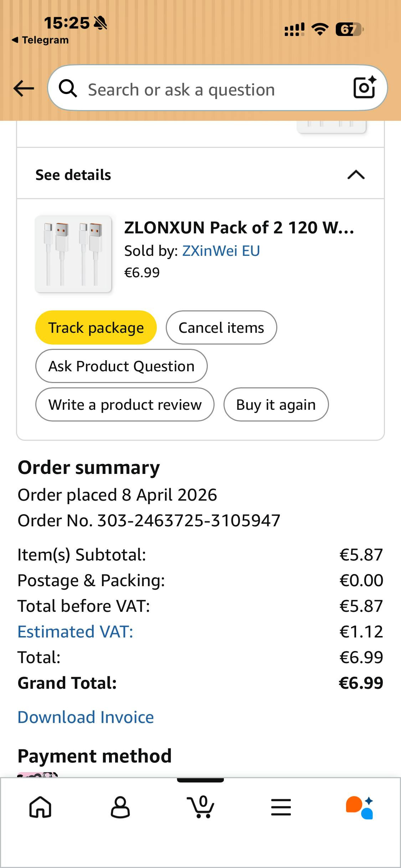Tap Buy it again button
This screenshot has height=868, width=401.
(x=276, y=404)
